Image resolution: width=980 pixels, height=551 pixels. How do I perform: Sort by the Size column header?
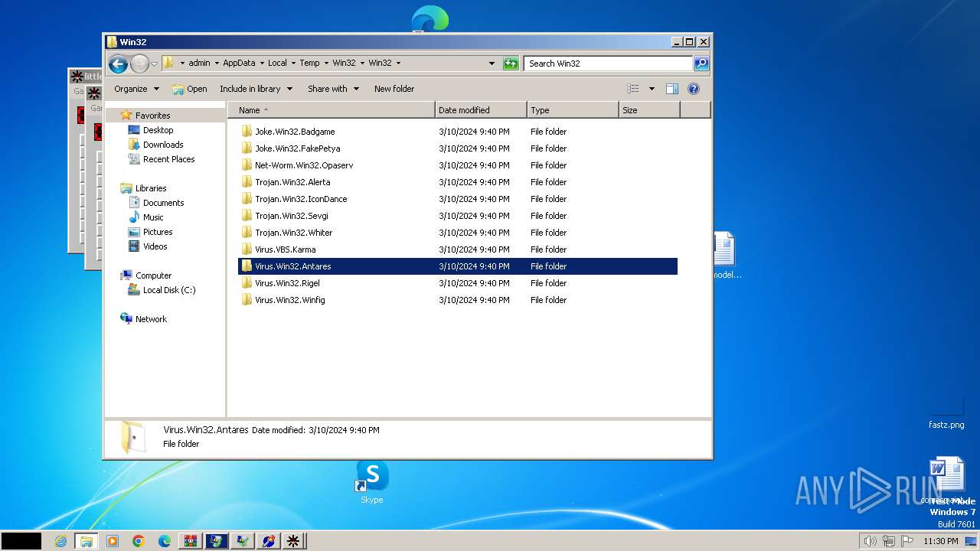pos(649,110)
